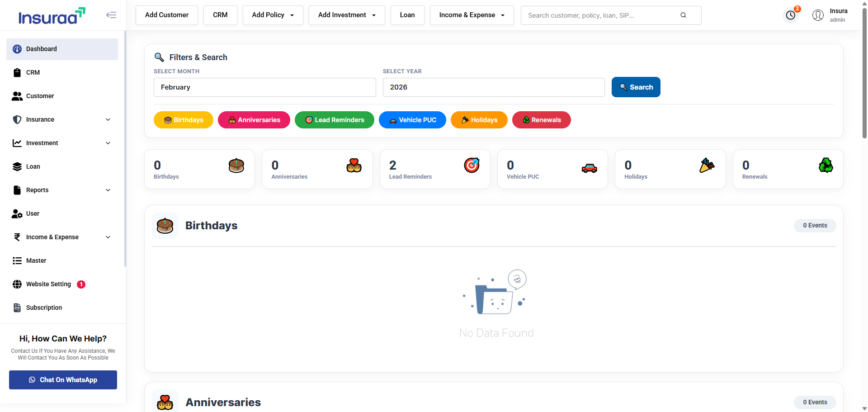Click the sidebar vertical scrollbar
The image size is (868, 412).
[x=125, y=149]
